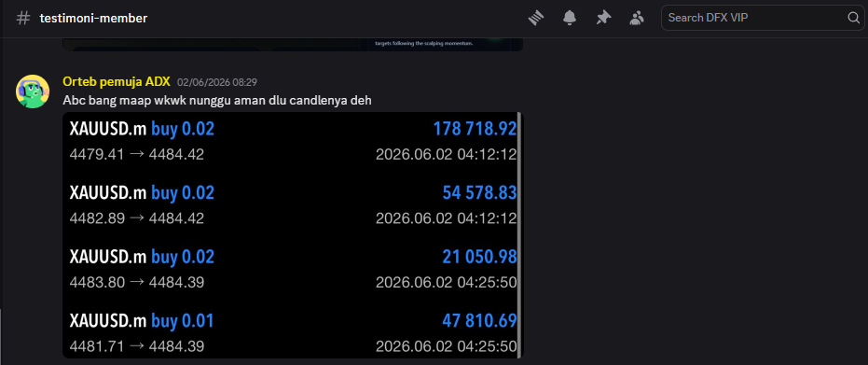Image resolution: width=868 pixels, height=365 pixels.
Task: Click the 21 050.98 profit value
Action: (x=479, y=257)
